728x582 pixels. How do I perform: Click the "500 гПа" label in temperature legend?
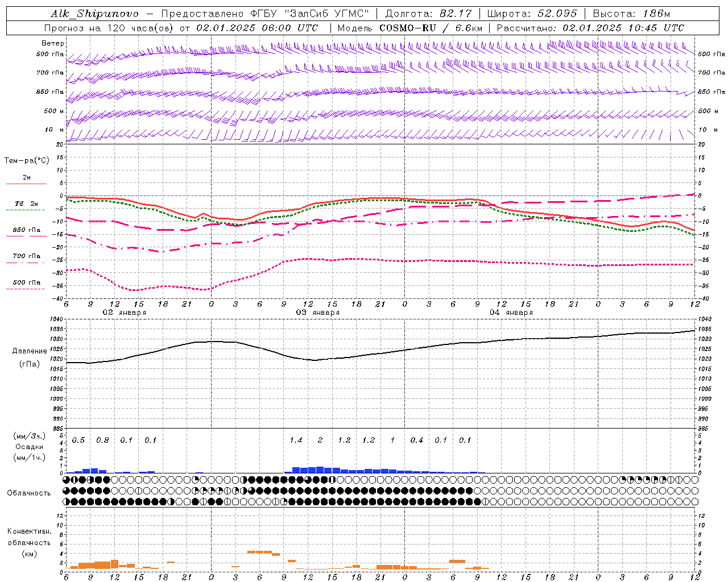point(27,282)
